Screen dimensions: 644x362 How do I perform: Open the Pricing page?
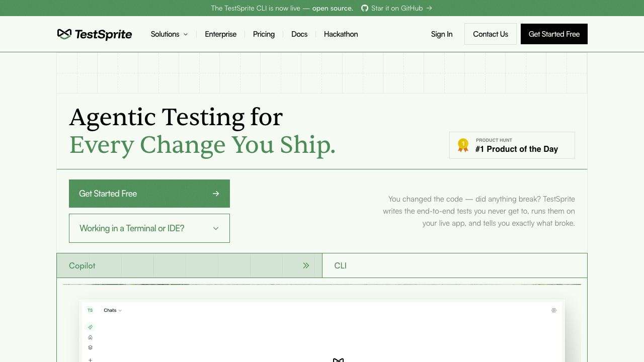264,34
